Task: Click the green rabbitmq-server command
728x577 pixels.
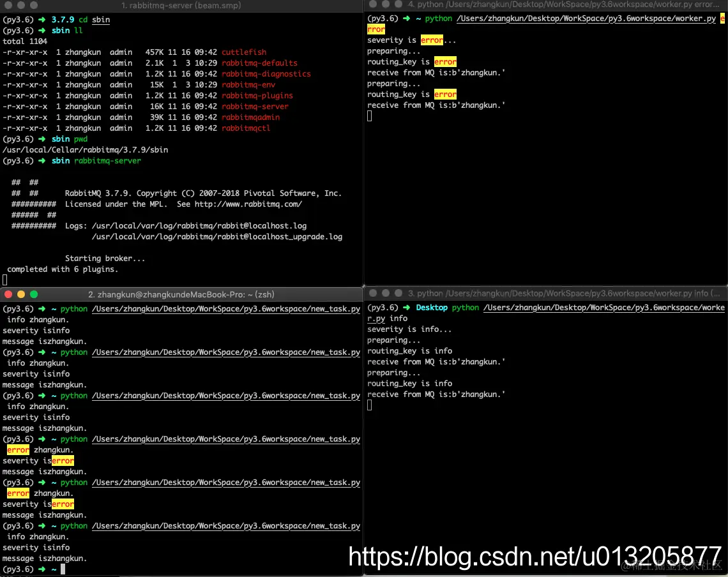Action: pyautogui.click(x=107, y=161)
